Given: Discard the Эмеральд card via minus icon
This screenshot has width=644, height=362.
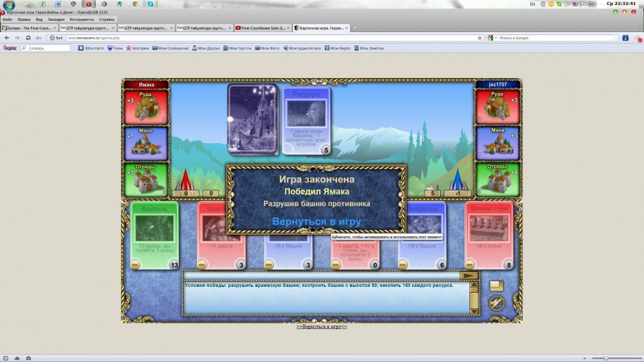Looking at the screenshot, I should tap(403, 265).
